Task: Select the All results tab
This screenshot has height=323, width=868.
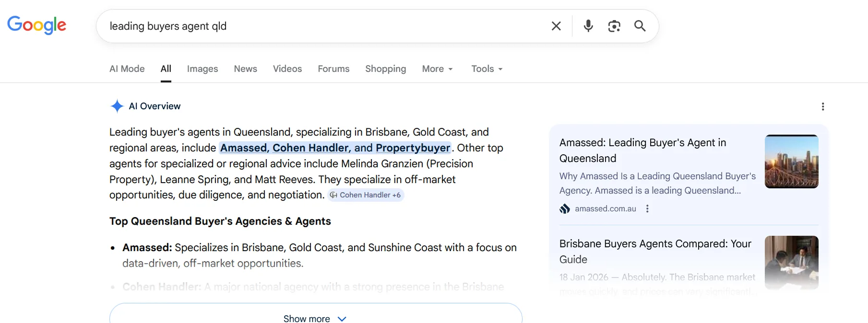Action: [166, 69]
